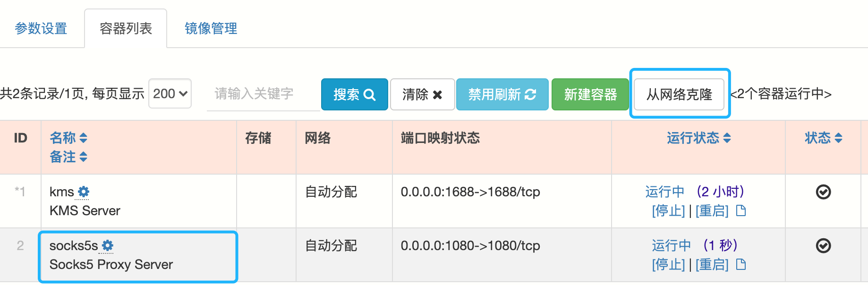Open the 200 per-page dropdown

tap(170, 93)
